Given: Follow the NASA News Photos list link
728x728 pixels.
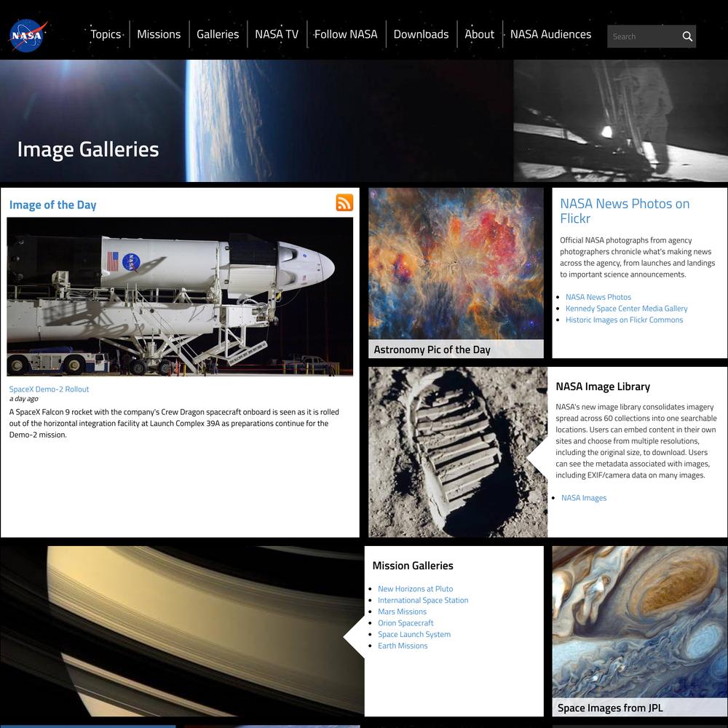Looking at the screenshot, I should [598, 297].
